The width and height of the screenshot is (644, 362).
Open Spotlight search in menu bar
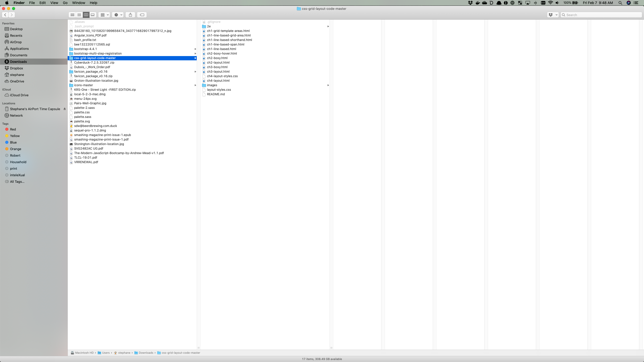(x=620, y=3)
